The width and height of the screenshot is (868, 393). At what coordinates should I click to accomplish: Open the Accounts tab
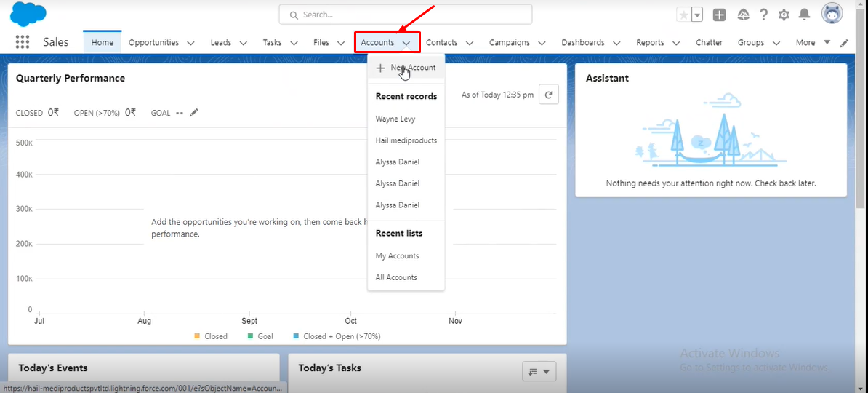click(377, 42)
